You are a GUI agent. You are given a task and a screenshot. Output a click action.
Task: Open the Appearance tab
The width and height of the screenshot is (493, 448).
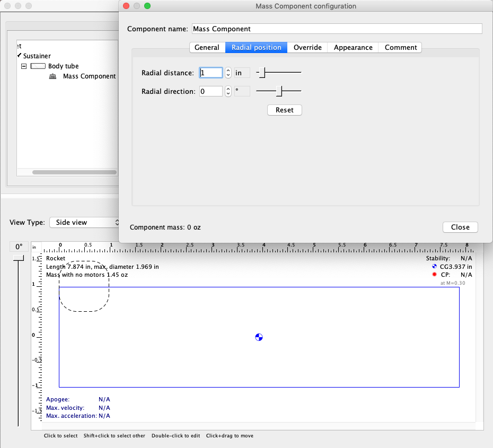pos(353,47)
